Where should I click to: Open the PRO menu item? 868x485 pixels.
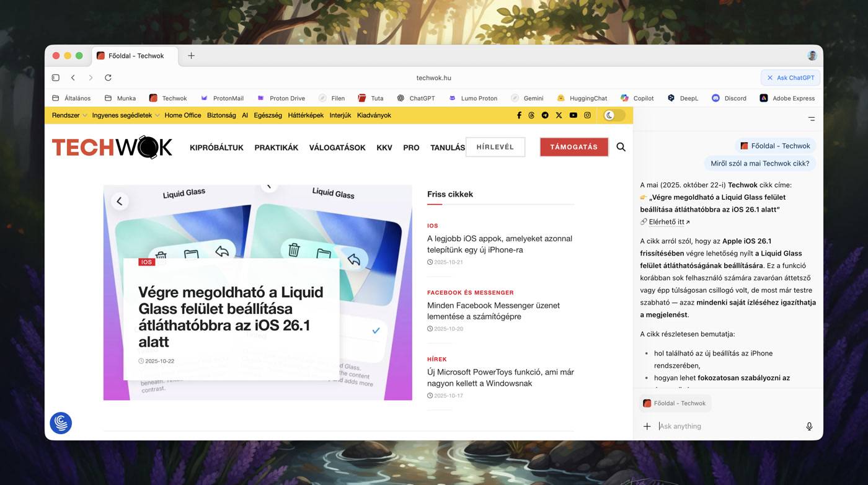tap(411, 148)
